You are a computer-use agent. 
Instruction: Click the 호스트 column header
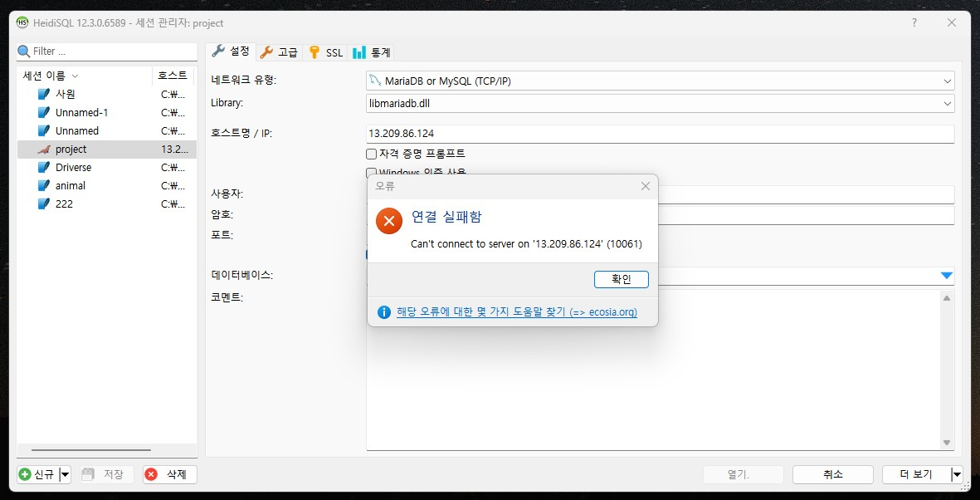coord(173,76)
